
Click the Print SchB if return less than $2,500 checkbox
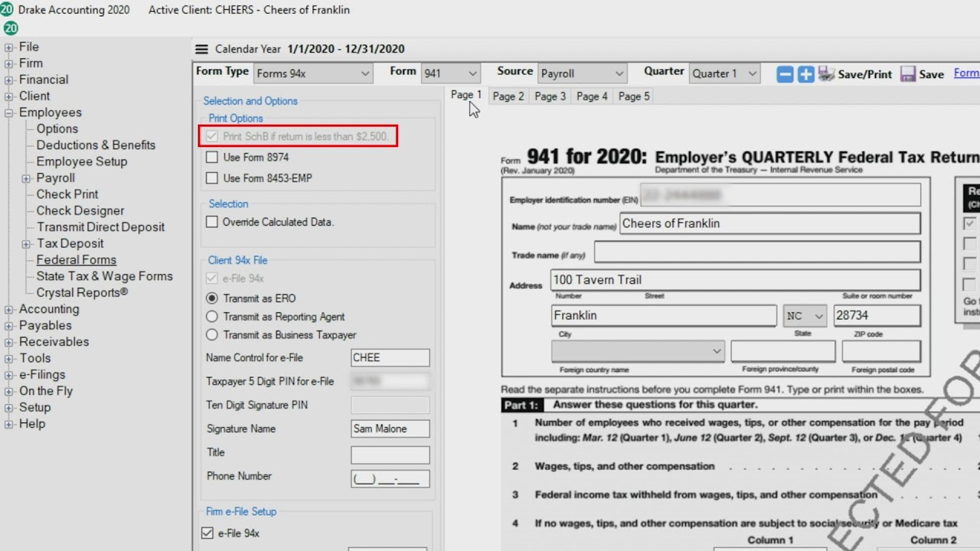[x=212, y=136]
